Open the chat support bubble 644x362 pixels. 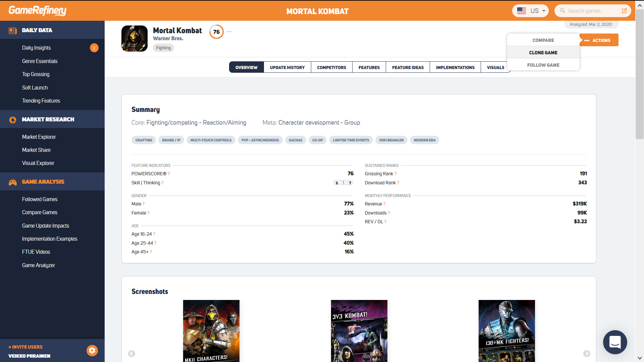click(615, 342)
